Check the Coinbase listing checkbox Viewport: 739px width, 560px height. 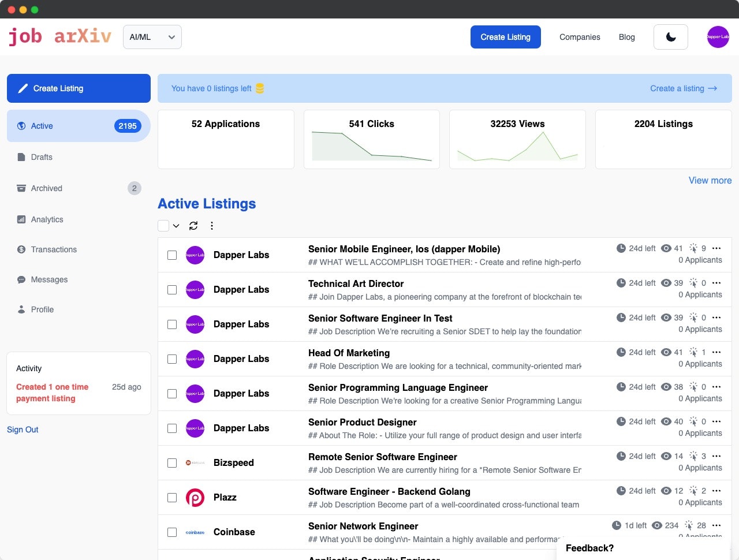[x=172, y=532]
